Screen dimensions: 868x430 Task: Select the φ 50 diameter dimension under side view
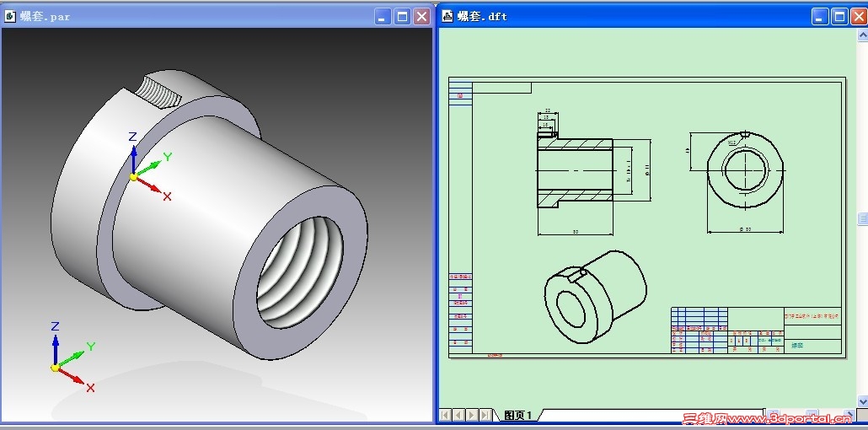pyautogui.click(x=745, y=228)
